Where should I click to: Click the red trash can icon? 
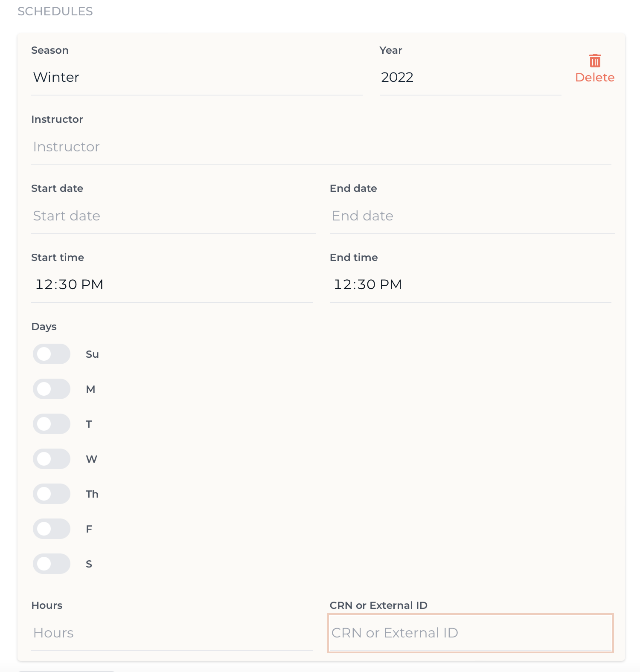click(595, 61)
